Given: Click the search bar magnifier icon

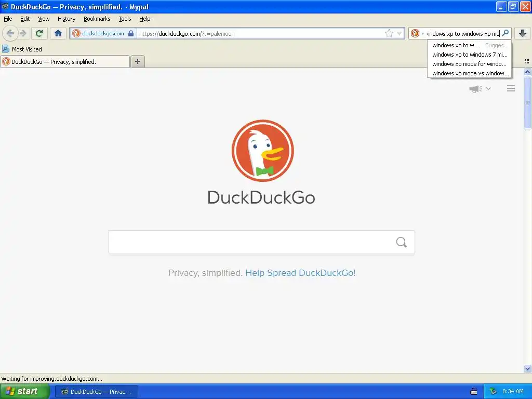Looking at the screenshot, I should [505, 33].
